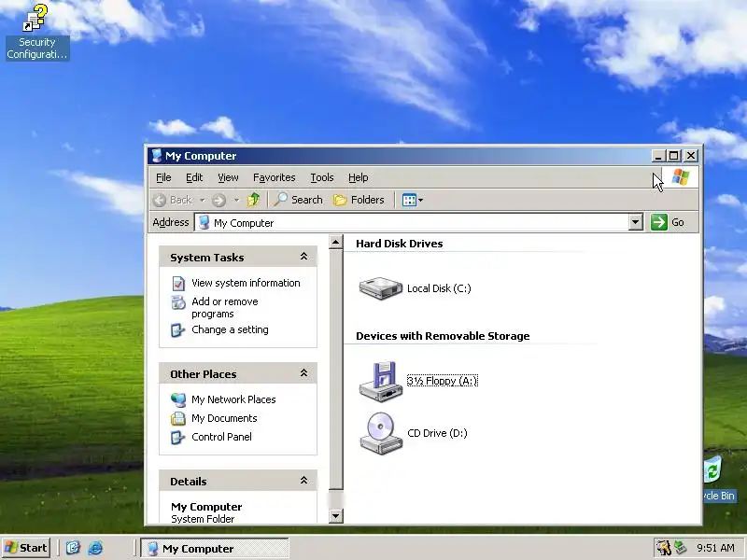Collapse the System Tasks panel
This screenshot has width=747, height=560.
(303, 257)
